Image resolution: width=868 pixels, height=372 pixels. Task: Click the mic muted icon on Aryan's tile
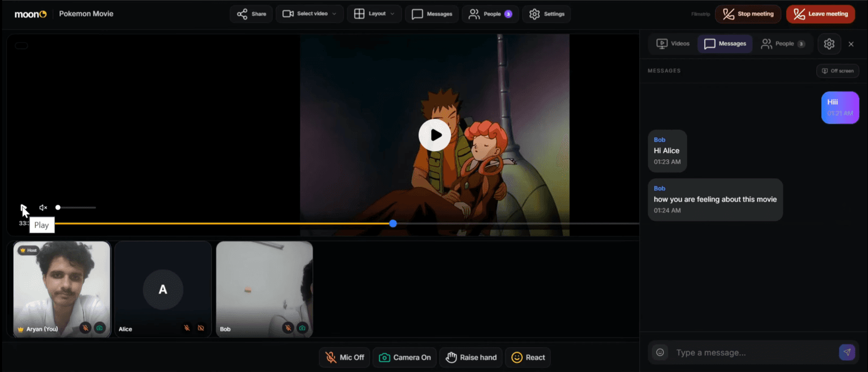click(85, 327)
